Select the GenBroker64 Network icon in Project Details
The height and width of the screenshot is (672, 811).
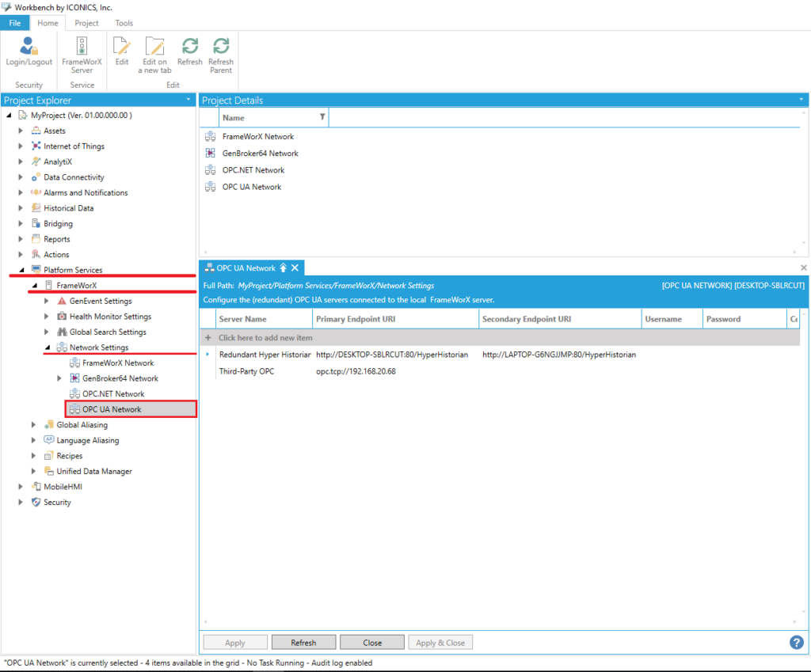[210, 153]
